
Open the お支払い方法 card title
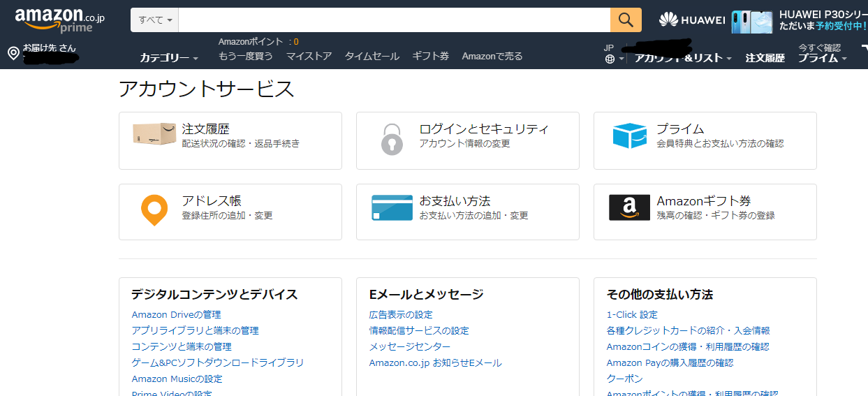[x=455, y=201]
